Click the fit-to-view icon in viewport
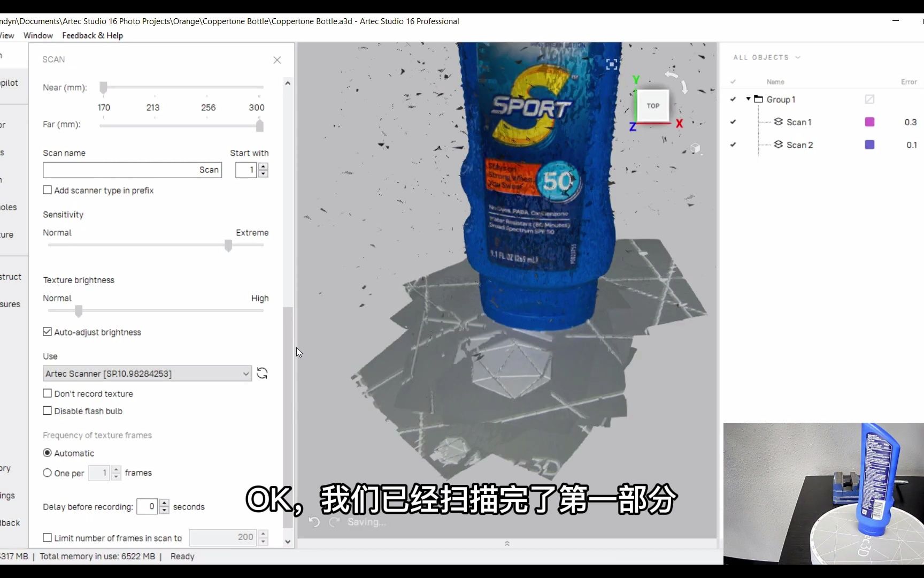This screenshot has width=924, height=578. pyautogui.click(x=612, y=64)
